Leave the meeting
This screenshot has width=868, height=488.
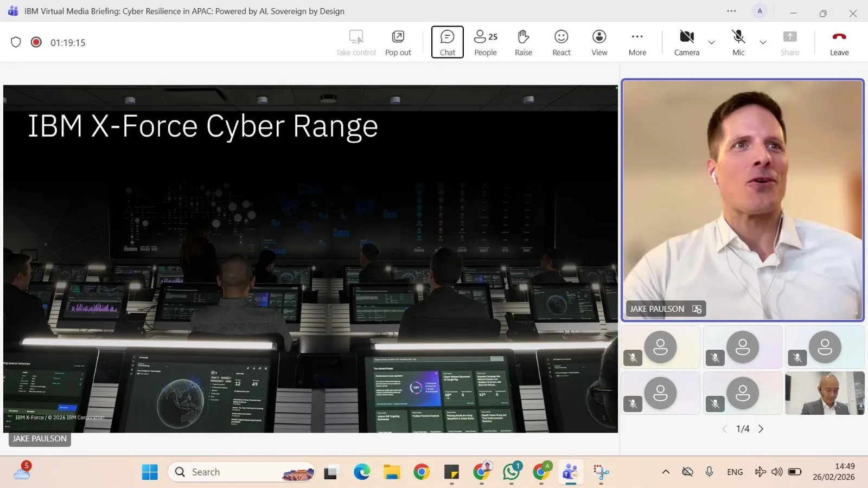tap(839, 42)
